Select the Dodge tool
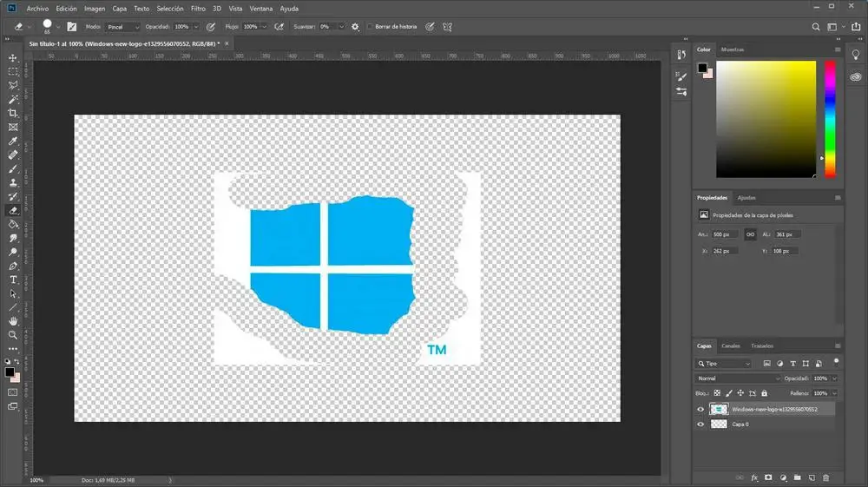 point(13,252)
